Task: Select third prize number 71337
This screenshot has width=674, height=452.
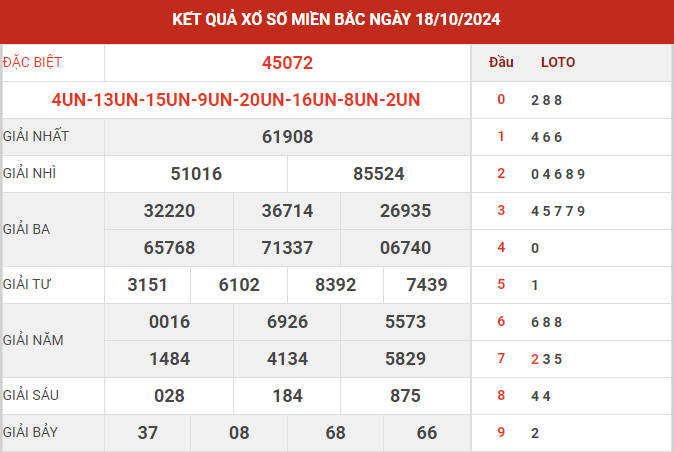Action: 288,247
